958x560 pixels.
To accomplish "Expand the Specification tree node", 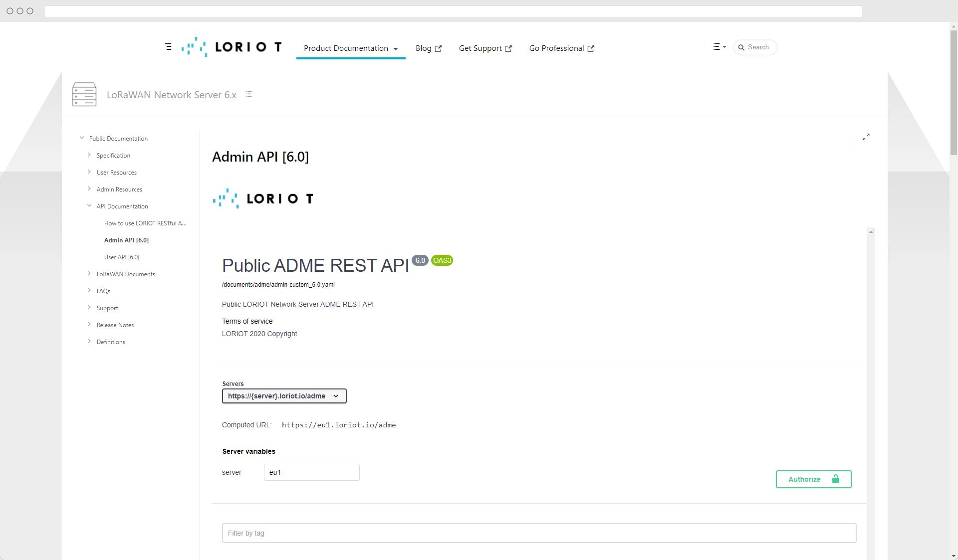I will 89,155.
